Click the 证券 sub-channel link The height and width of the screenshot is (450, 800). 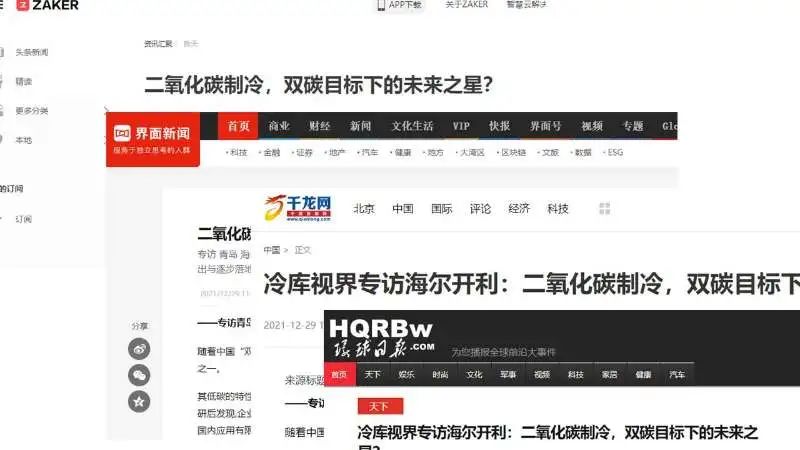[304, 153]
